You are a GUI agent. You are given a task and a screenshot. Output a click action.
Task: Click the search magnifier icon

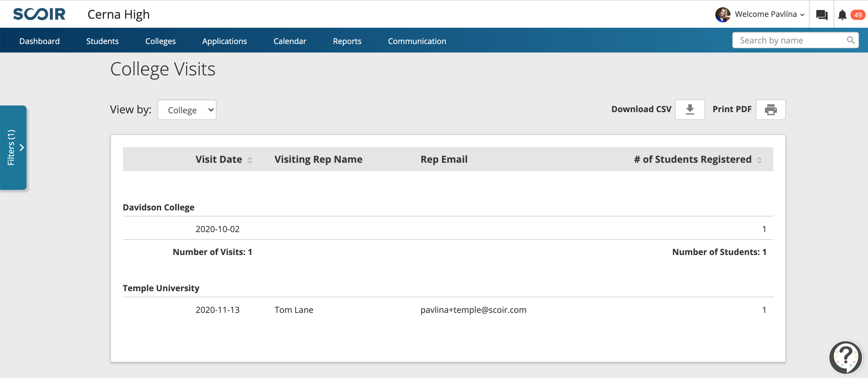click(x=851, y=40)
